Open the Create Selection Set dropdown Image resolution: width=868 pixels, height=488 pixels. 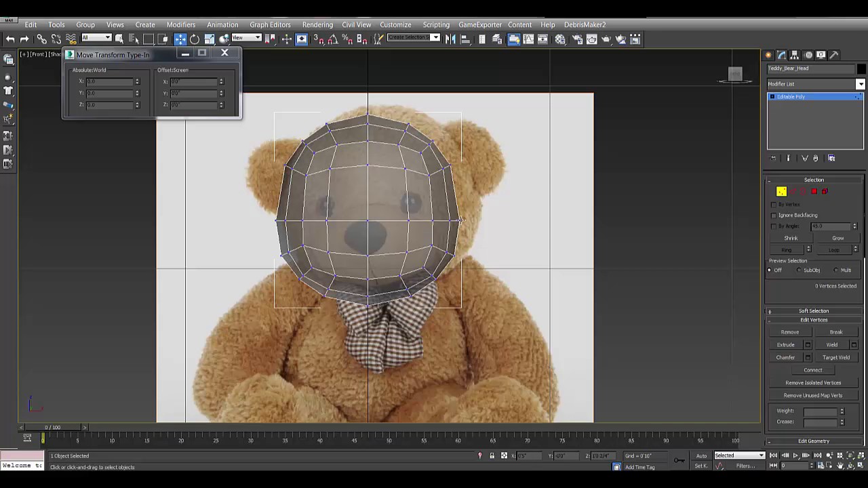tap(413, 38)
